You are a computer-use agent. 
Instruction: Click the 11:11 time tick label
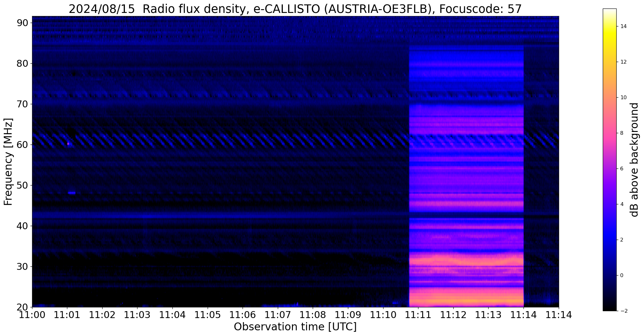coord(418,315)
